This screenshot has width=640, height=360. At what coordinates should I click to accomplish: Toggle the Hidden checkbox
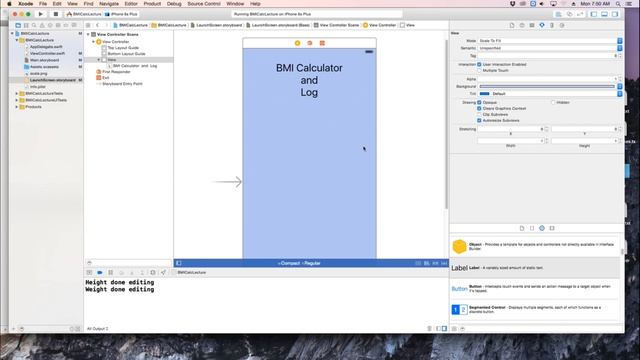[x=553, y=102]
